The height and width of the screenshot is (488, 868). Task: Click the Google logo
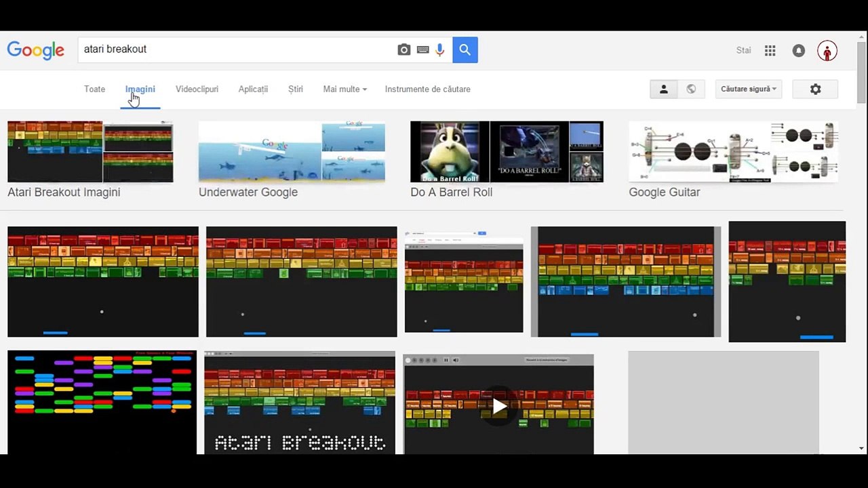click(35, 50)
